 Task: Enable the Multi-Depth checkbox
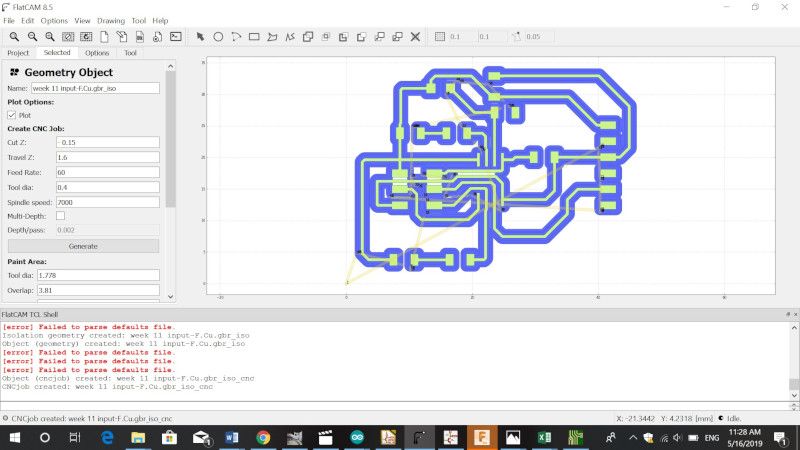click(x=60, y=216)
